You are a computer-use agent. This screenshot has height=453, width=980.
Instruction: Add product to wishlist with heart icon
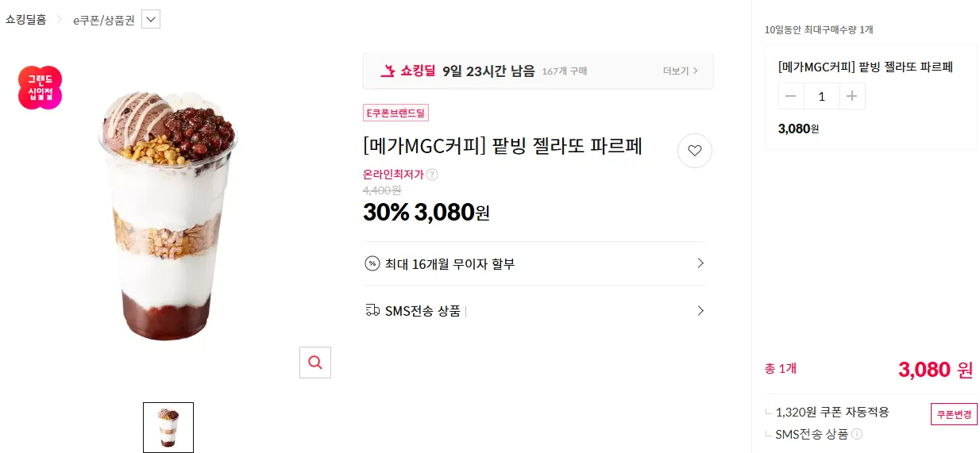pyautogui.click(x=695, y=151)
